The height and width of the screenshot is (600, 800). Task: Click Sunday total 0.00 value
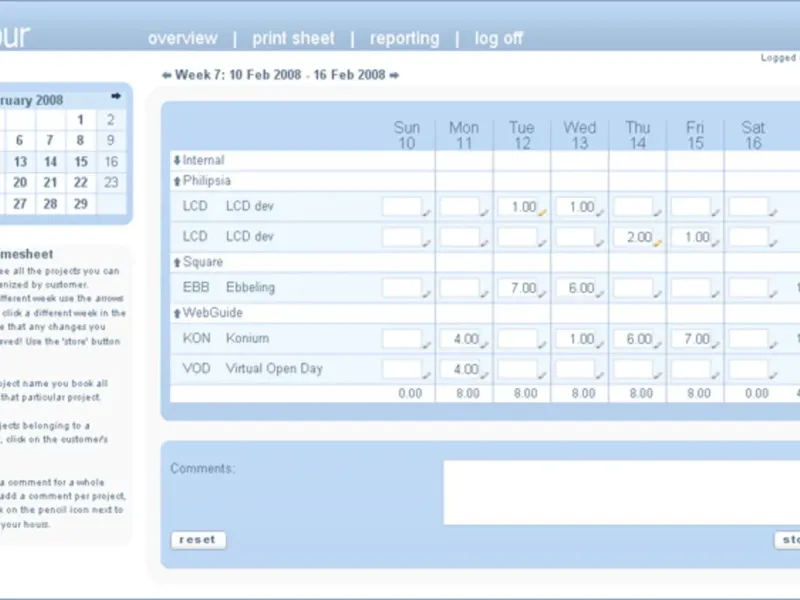tap(410, 393)
